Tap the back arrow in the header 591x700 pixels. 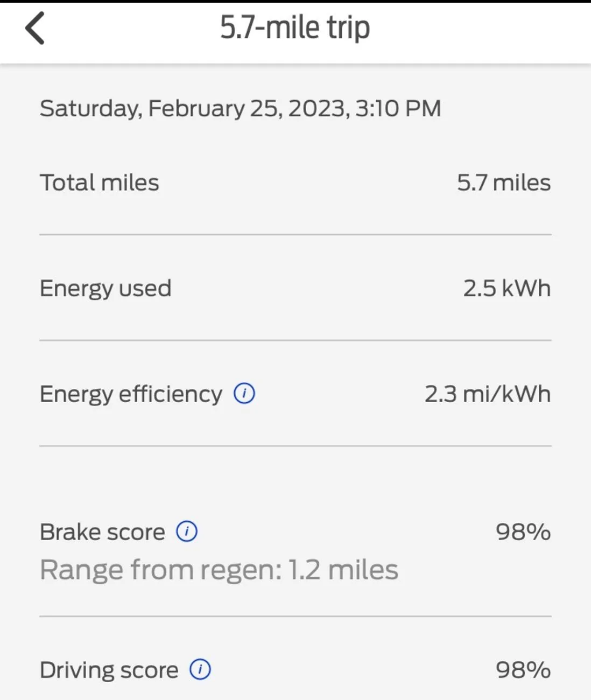point(35,28)
